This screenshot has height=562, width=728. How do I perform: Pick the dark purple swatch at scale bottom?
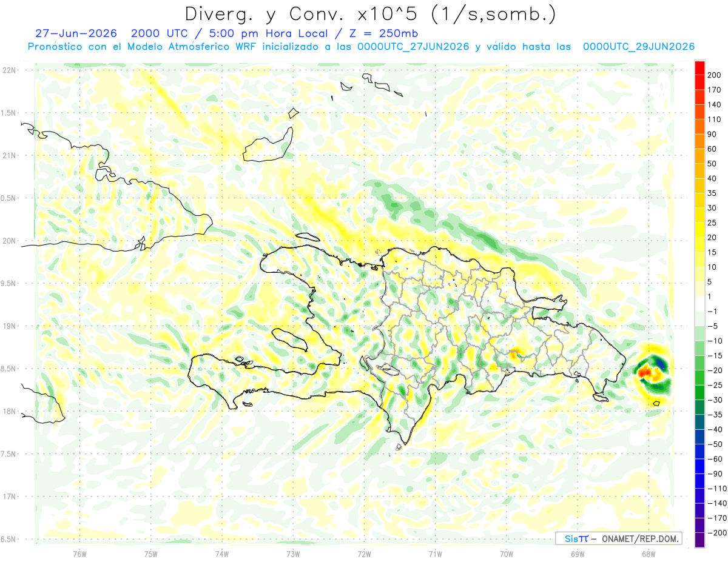click(699, 540)
